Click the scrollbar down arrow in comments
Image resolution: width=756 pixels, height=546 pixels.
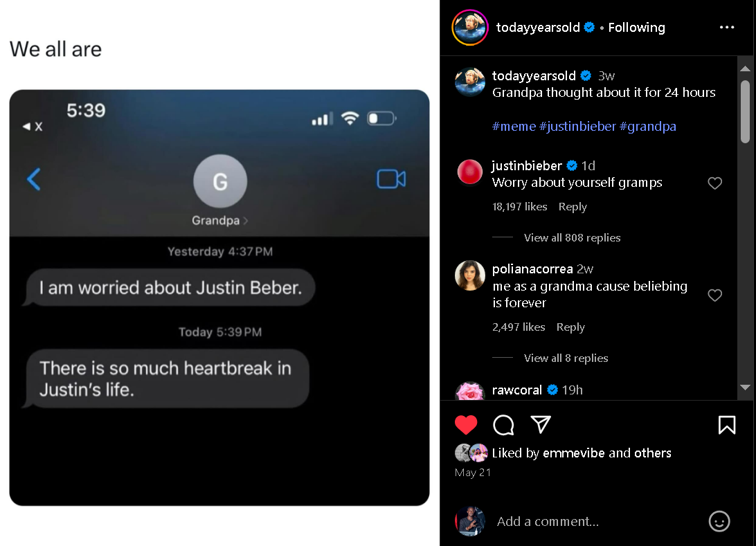[745, 388]
